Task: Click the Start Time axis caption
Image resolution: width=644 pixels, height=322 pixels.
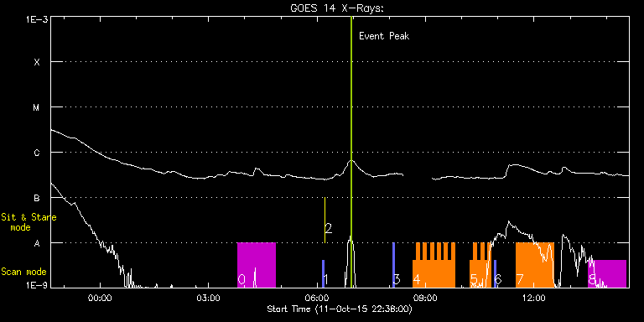Action: pyautogui.click(x=340, y=309)
